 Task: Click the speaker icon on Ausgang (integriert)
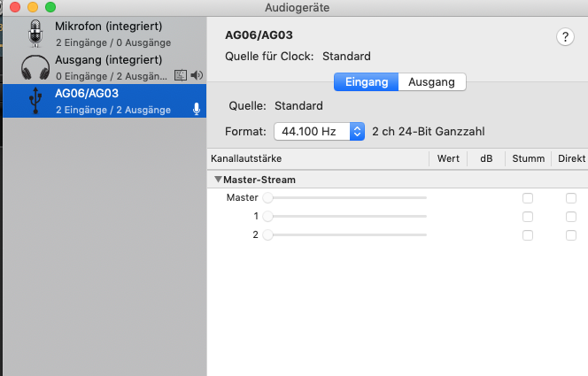(x=197, y=75)
